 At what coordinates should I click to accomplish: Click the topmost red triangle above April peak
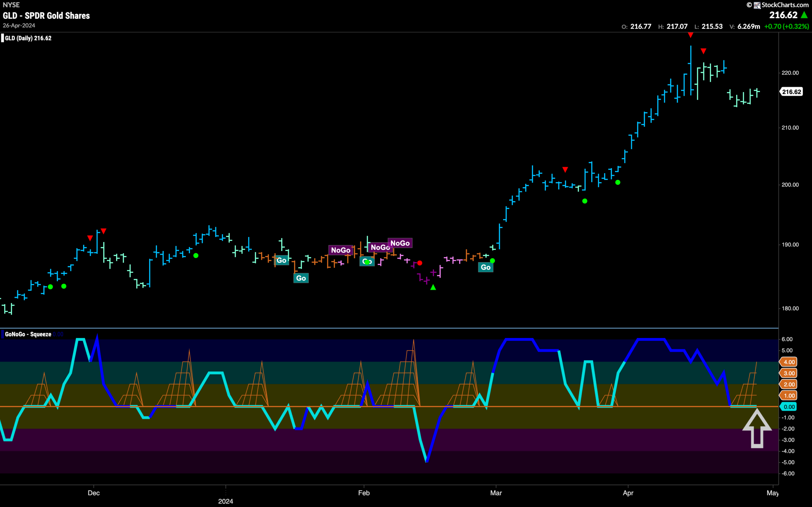pos(690,35)
